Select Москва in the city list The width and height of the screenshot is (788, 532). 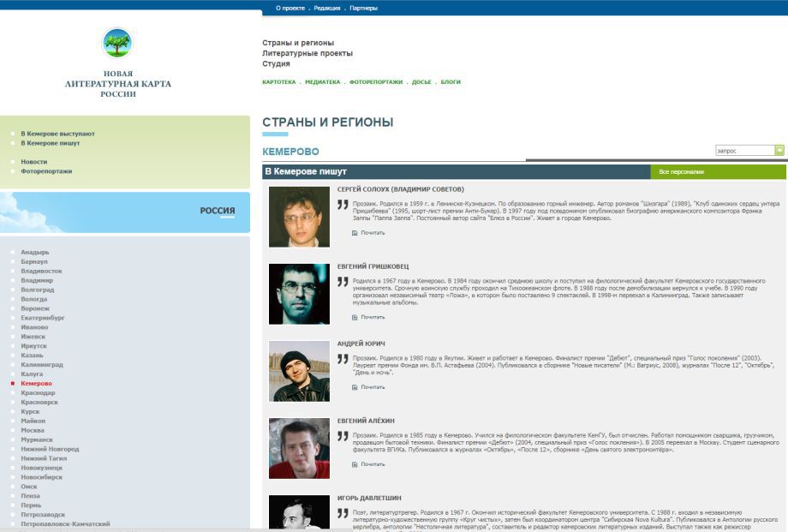click(33, 430)
